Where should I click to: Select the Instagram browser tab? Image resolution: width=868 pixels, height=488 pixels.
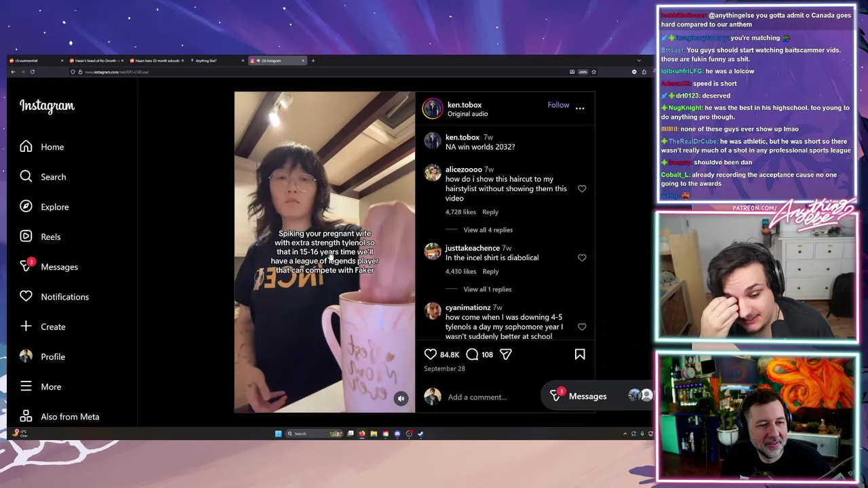277,61
